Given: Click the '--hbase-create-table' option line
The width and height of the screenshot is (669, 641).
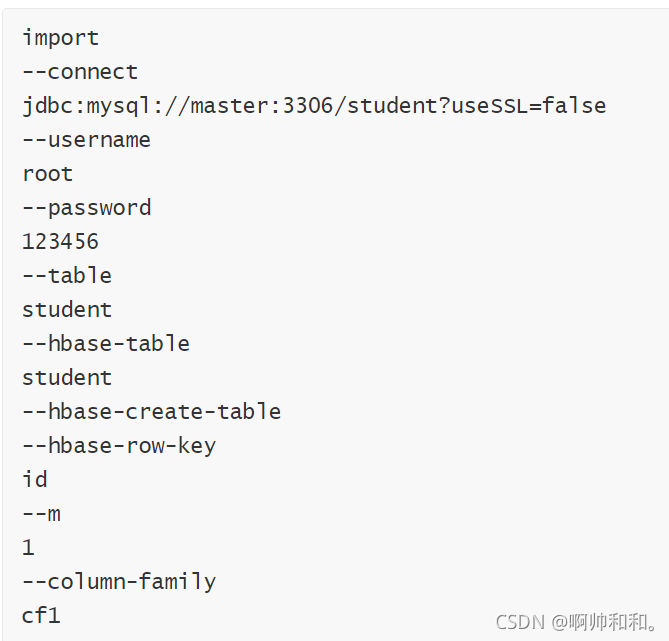Looking at the screenshot, I should (x=151, y=411).
